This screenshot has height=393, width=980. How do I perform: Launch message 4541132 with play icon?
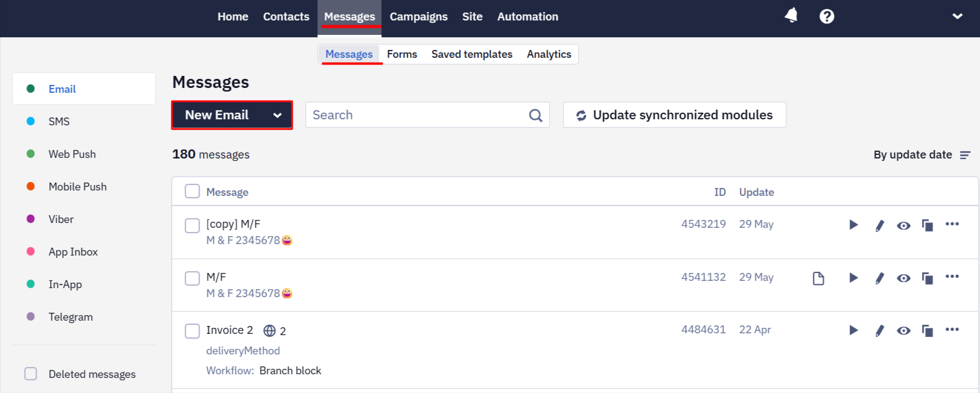pos(853,278)
